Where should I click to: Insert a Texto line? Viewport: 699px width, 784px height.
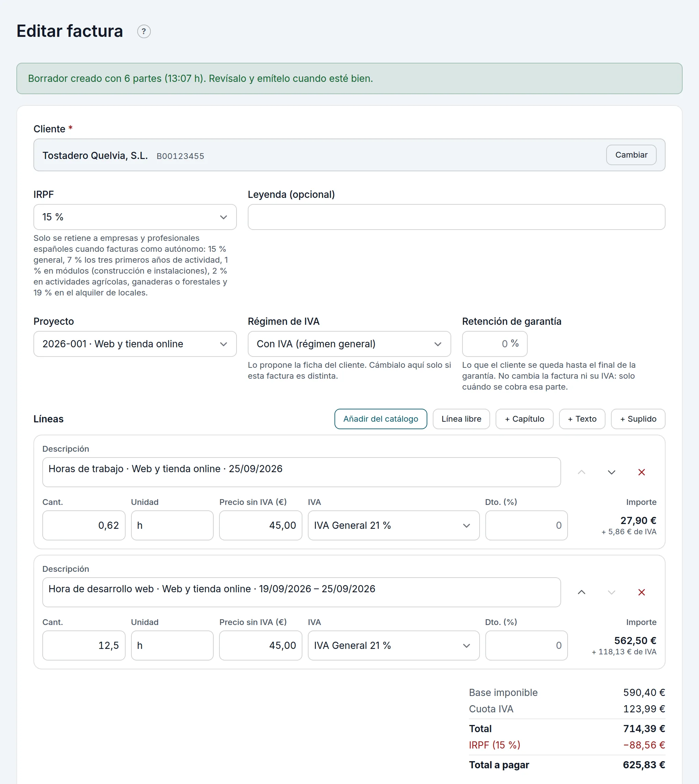pyautogui.click(x=582, y=419)
